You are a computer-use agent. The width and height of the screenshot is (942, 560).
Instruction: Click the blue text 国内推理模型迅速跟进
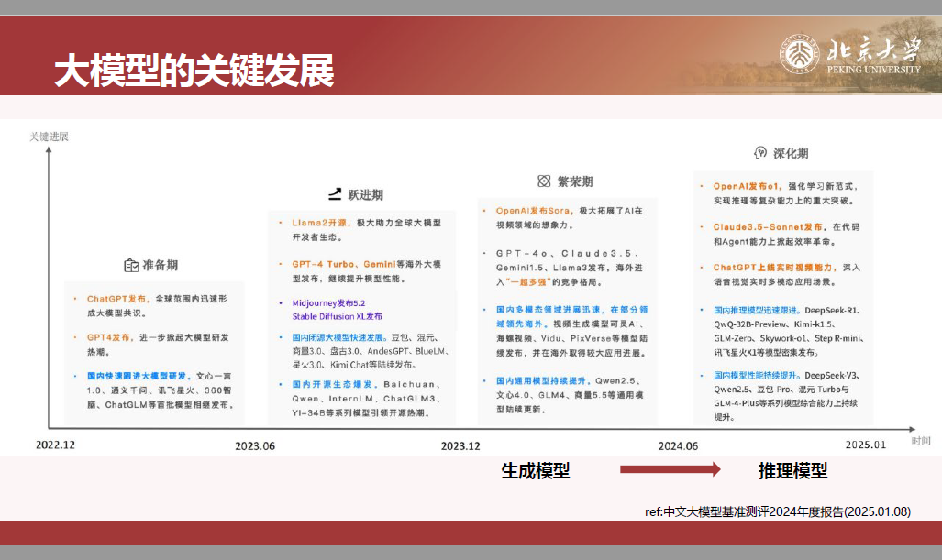[x=758, y=311]
